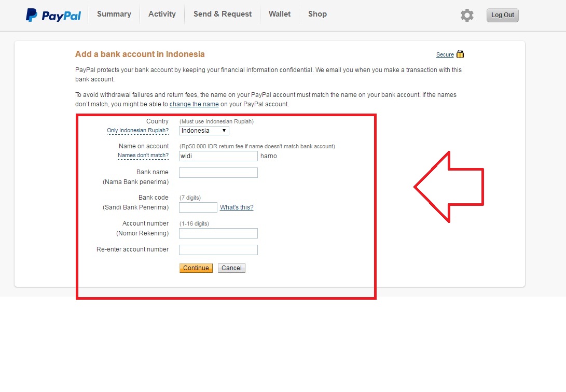Click the PayPal logo
The width and height of the screenshot is (566, 392).
tap(53, 15)
